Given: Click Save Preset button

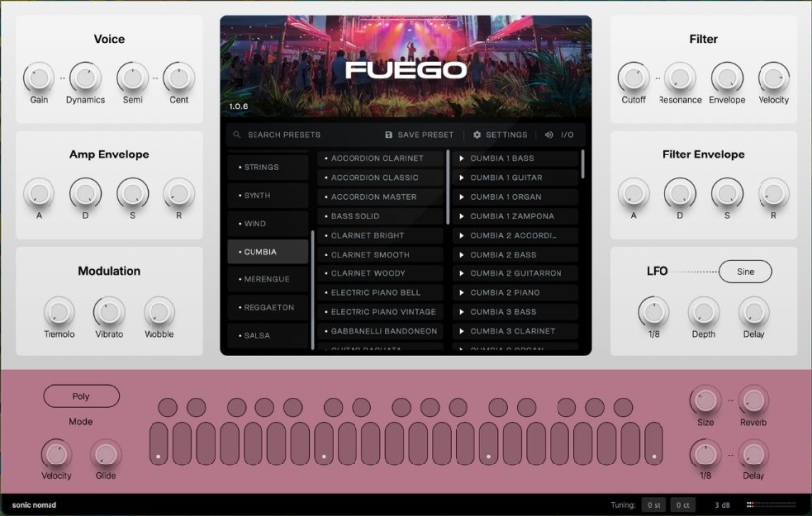Looking at the screenshot, I should point(419,134).
